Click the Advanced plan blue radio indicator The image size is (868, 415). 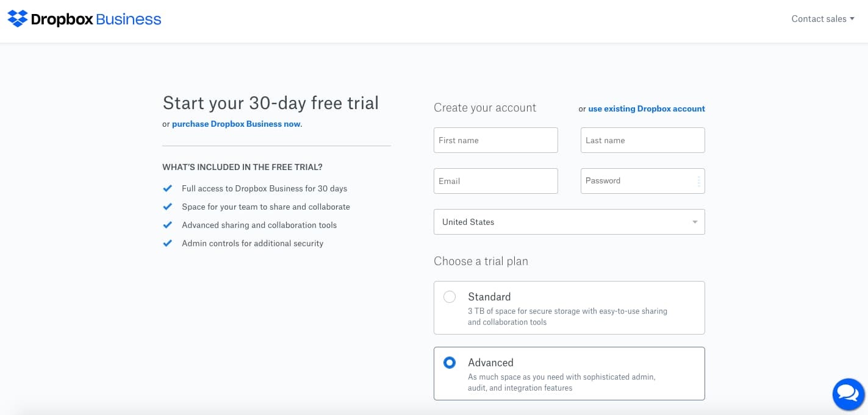(x=450, y=363)
